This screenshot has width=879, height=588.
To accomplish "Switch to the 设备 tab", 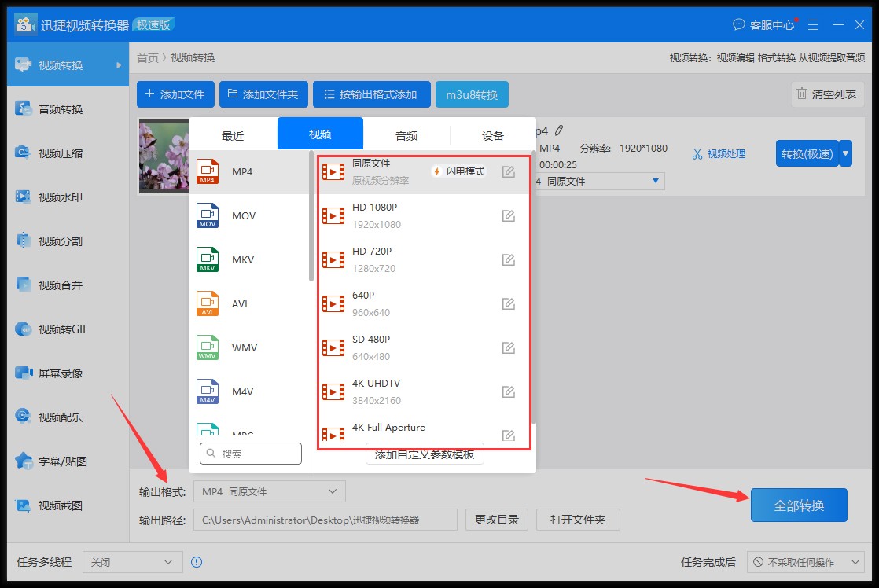I will pos(492,135).
